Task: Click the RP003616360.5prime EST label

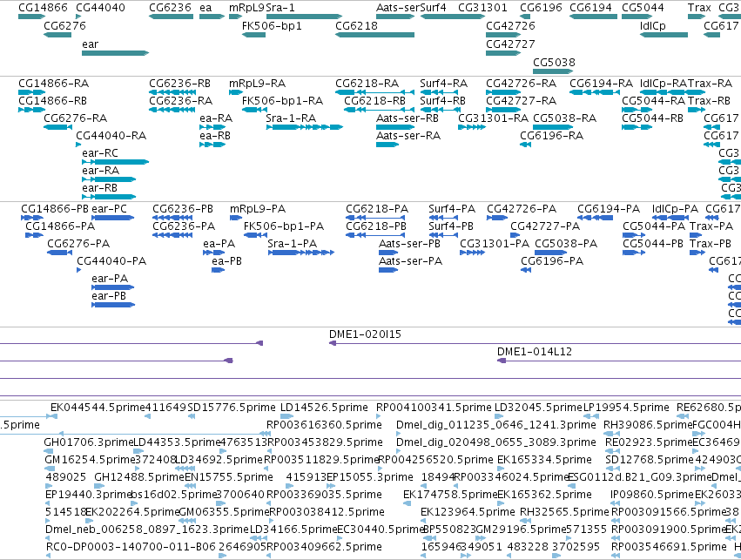Action: (x=324, y=425)
